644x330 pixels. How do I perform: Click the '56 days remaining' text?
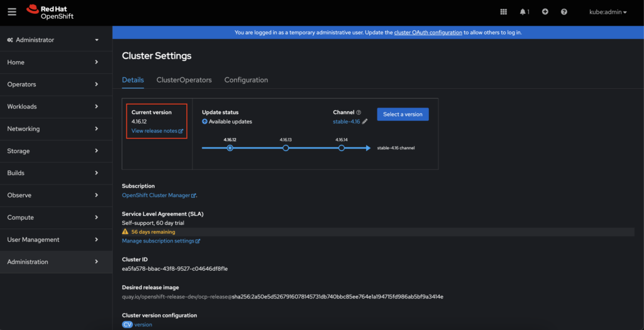tap(153, 232)
